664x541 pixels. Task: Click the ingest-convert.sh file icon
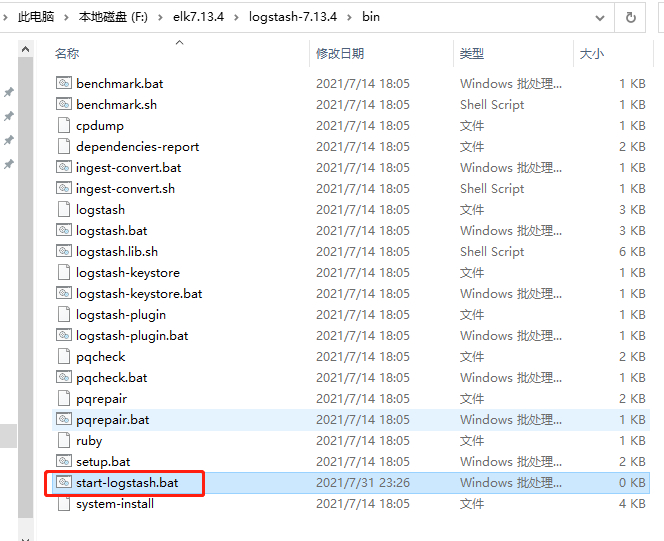tap(64, 188)
